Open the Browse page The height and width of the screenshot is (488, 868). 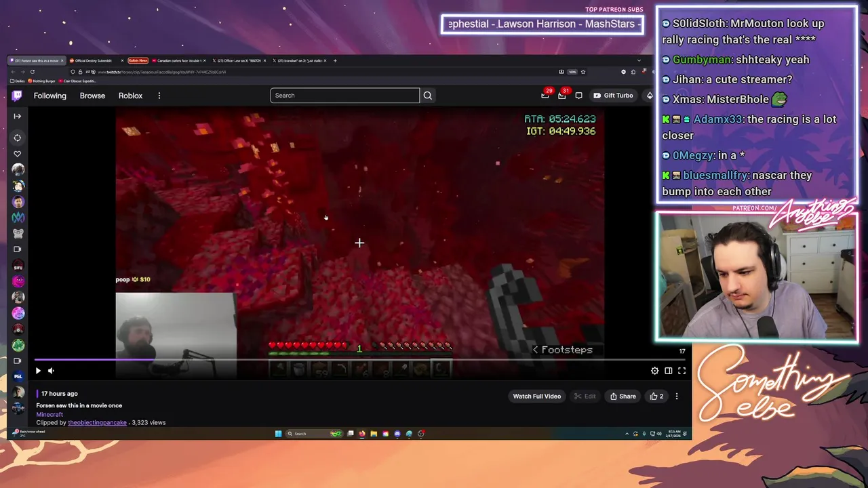pyautogui.click(x=92, y=96)
